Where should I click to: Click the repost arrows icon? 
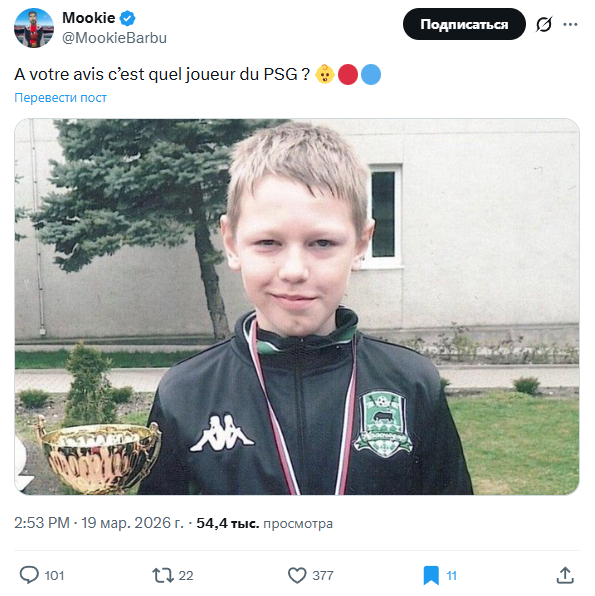(163, 575)
